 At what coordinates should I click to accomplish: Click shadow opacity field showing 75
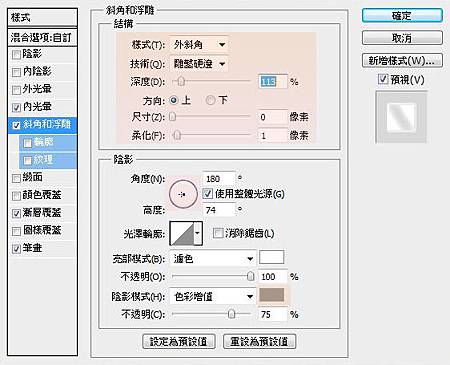point(273,314)
